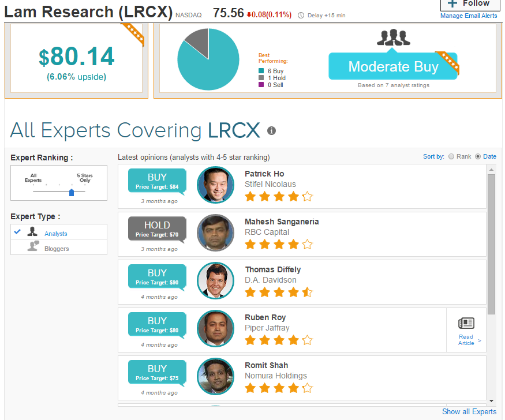This screenshot has height=420, width=505.
Task: Click expert ranking slider handle
Action: point(72,193)
